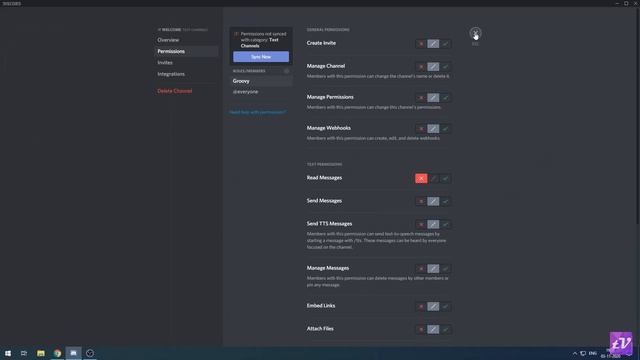Open the Invites settings tab
Viewport: 640px width, 360px height.
tap(187, 63)
